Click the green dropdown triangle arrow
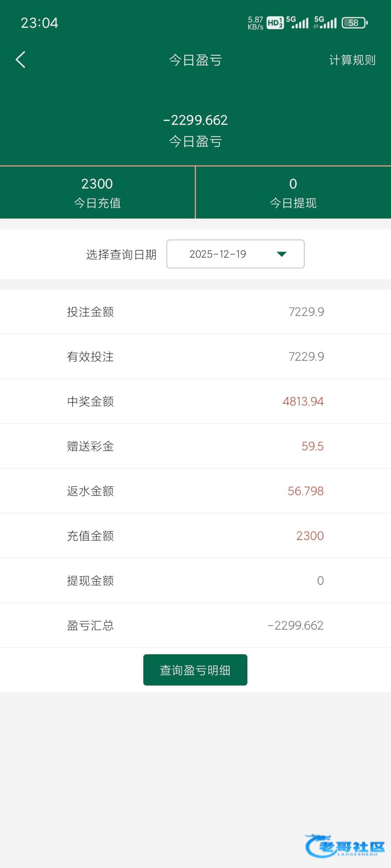The image size is (391, 868). pyautogui.click(x=282, y=254)
